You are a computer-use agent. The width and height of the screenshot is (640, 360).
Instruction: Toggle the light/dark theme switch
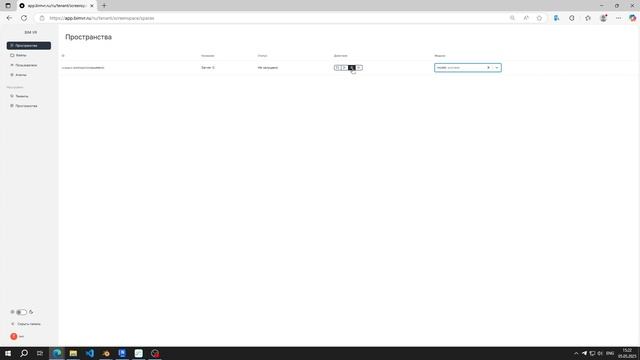coord(21,312)
